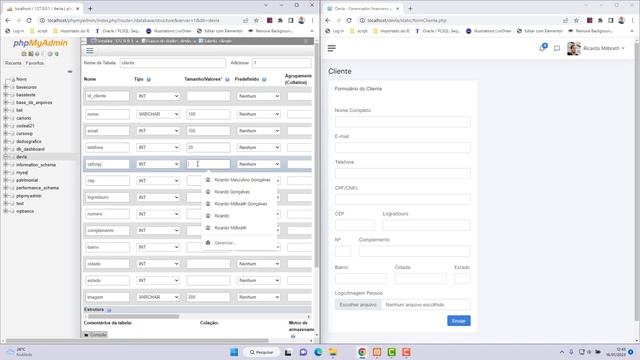The width and height of the screenshot is (640, 360).
Task: Open Tipo dropdown for telefone row
Action: pyautogui.click(x=158, y=147)
